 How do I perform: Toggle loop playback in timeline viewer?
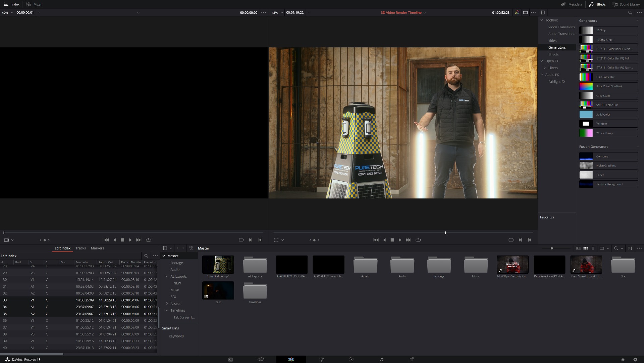(418, 240)
